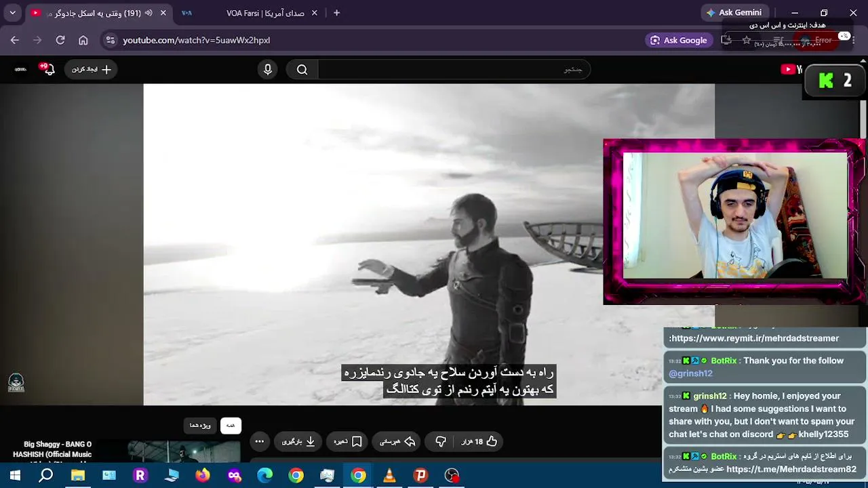
Task: Open the YouTube notifications bell
Action: 47,69
